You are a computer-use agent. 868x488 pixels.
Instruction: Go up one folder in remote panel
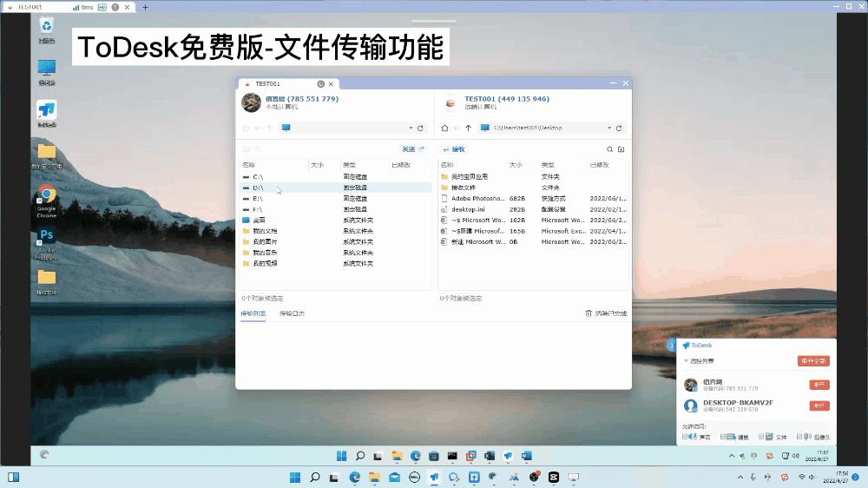point(469,128)
